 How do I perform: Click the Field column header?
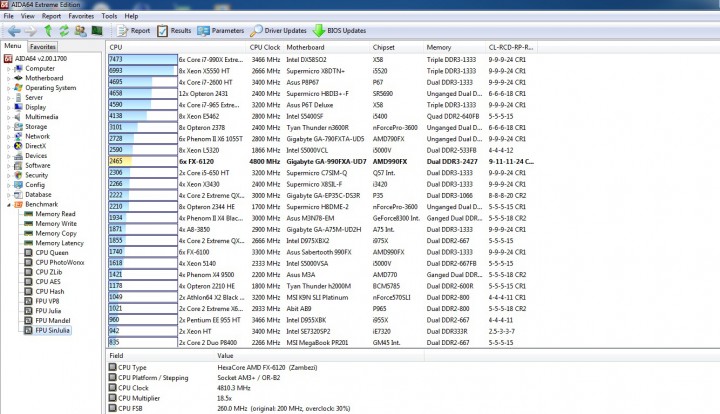point(161,356)
